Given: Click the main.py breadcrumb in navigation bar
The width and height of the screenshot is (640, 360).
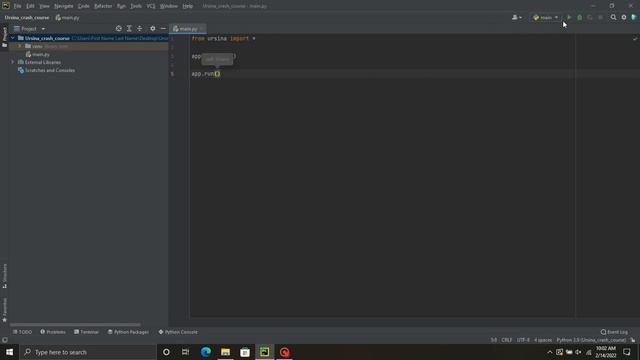Looking at the screenshot, I should [67, 18].
